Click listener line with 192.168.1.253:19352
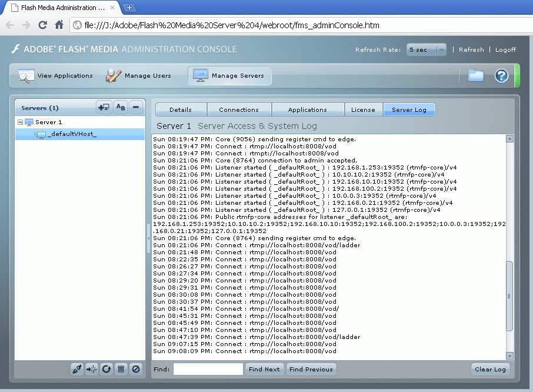 305,168
